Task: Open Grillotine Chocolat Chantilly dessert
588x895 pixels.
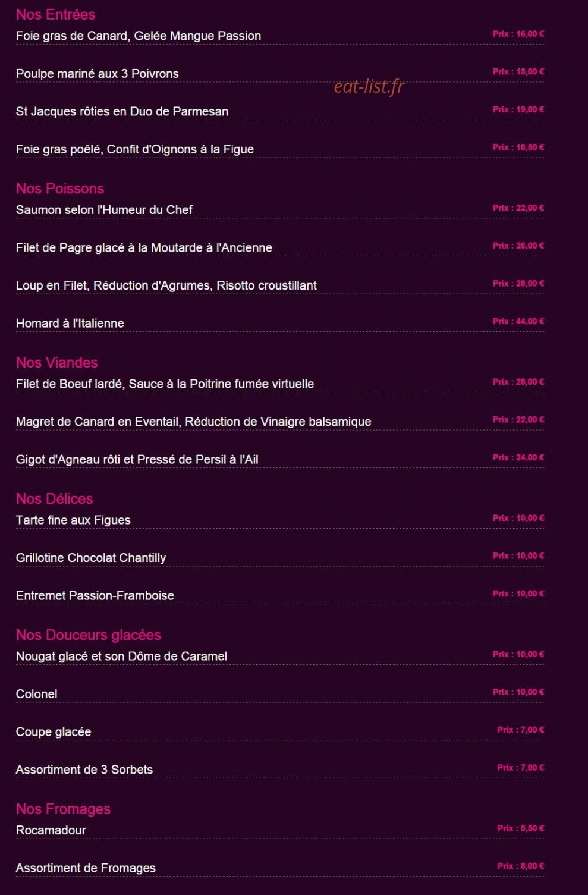Action: tap(91, 558)
